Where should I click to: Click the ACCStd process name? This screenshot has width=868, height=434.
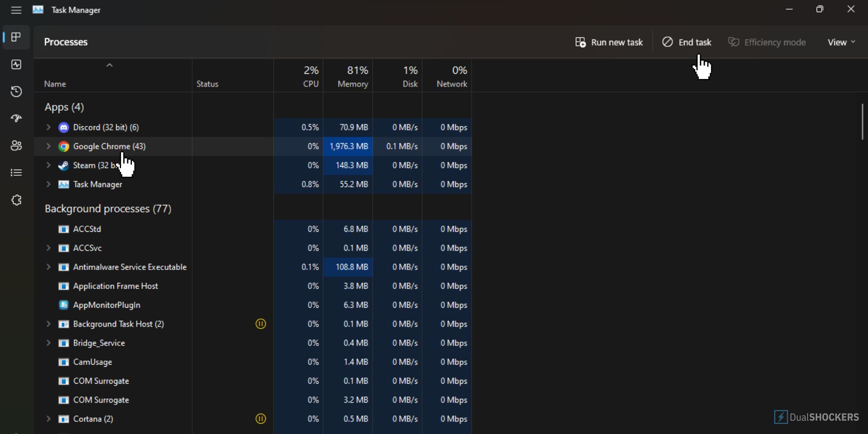87,229
